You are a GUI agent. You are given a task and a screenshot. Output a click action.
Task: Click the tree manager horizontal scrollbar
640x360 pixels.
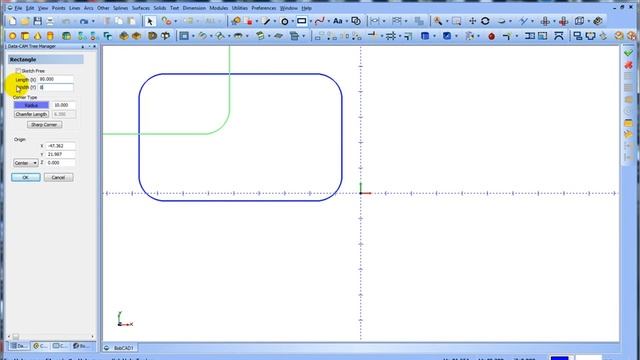(x=51, y=337)
